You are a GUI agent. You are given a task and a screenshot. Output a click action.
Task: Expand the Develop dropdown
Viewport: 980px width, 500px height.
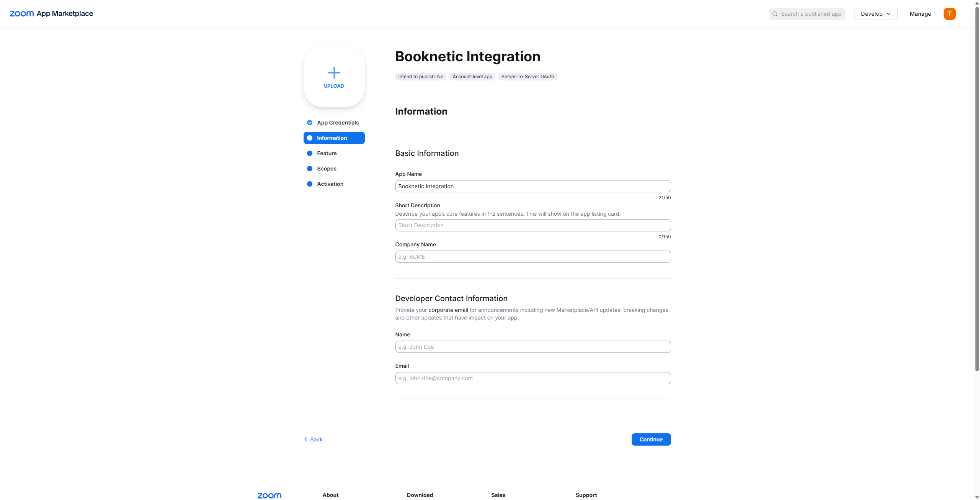pyautogui.click(x=876, y=14)
